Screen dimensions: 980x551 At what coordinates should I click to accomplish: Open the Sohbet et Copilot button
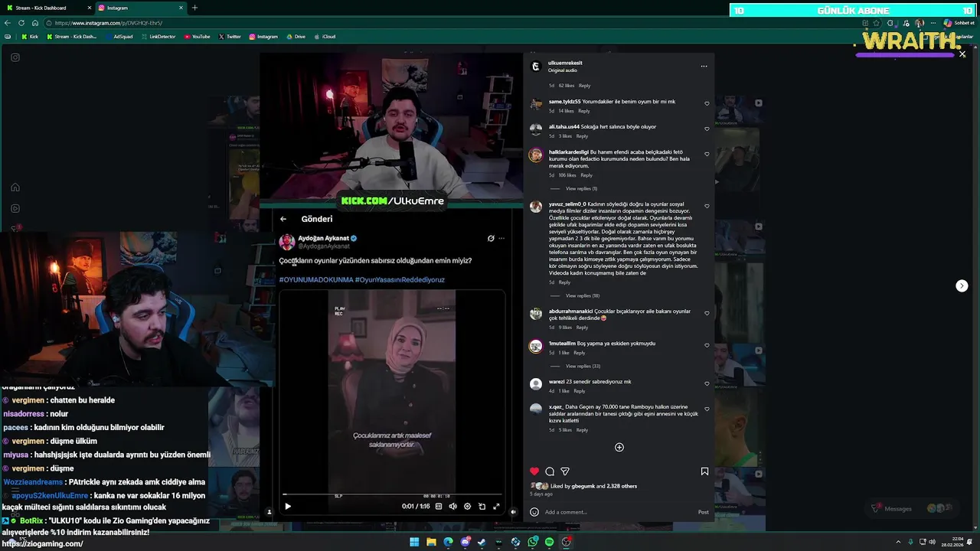pyautogui.click(x=959, y=23)
